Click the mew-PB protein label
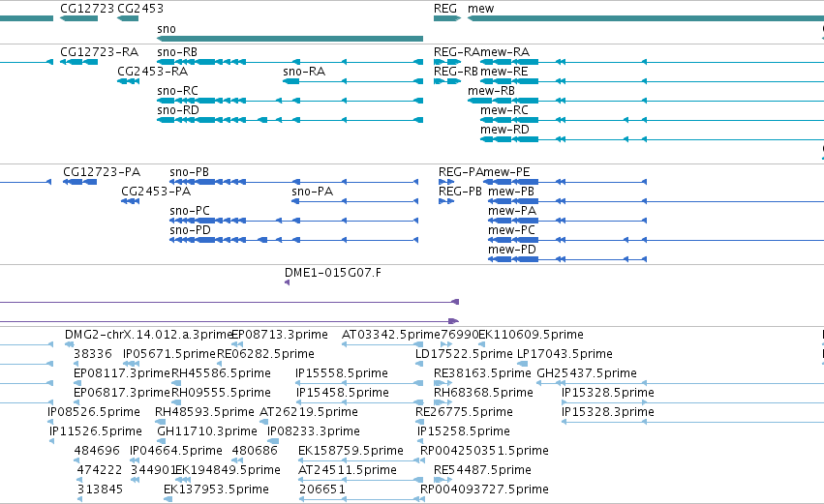The width and height of the screenshot is (824, 504). [x=511, y=192]
